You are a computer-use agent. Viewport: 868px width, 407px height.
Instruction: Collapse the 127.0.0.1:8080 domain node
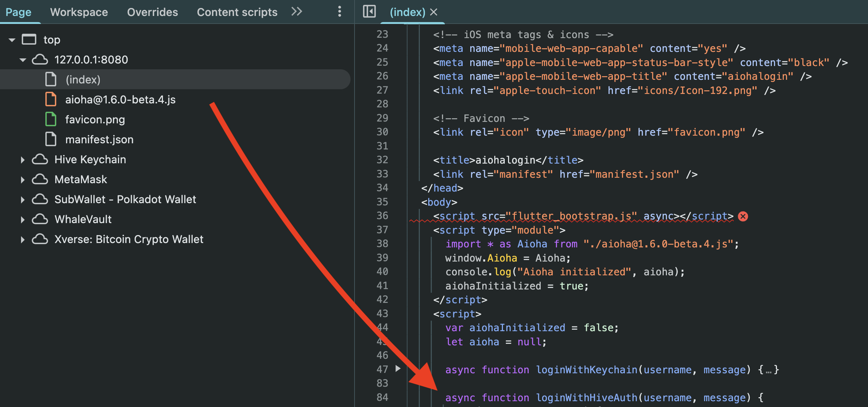tap(23, 60)
